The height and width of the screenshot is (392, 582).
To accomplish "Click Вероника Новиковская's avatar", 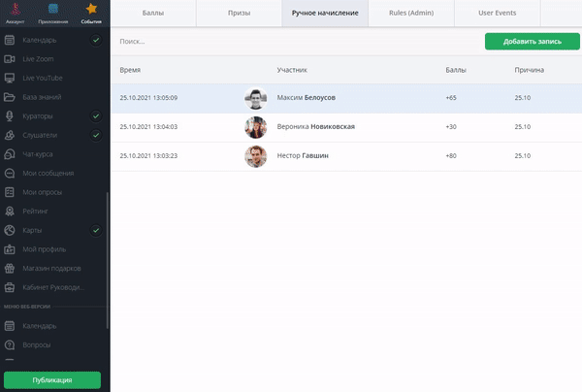I will (x=256, y=127).
